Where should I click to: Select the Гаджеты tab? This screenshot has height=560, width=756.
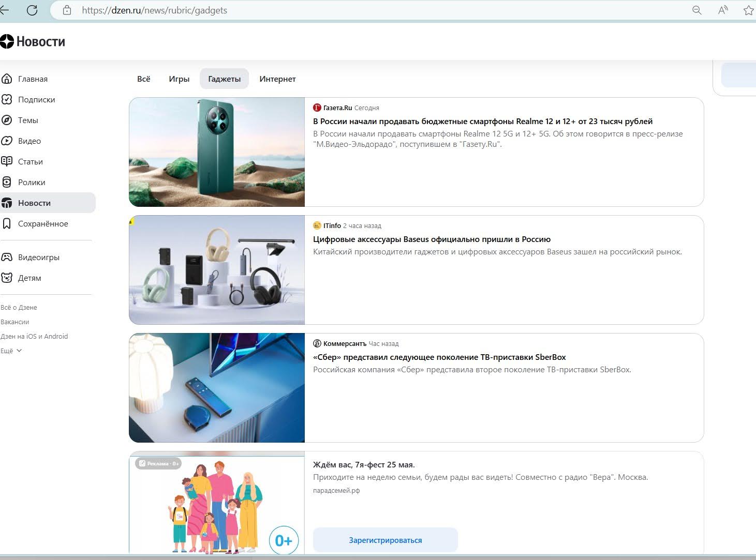pyautogui.click(x=224, y=79)
